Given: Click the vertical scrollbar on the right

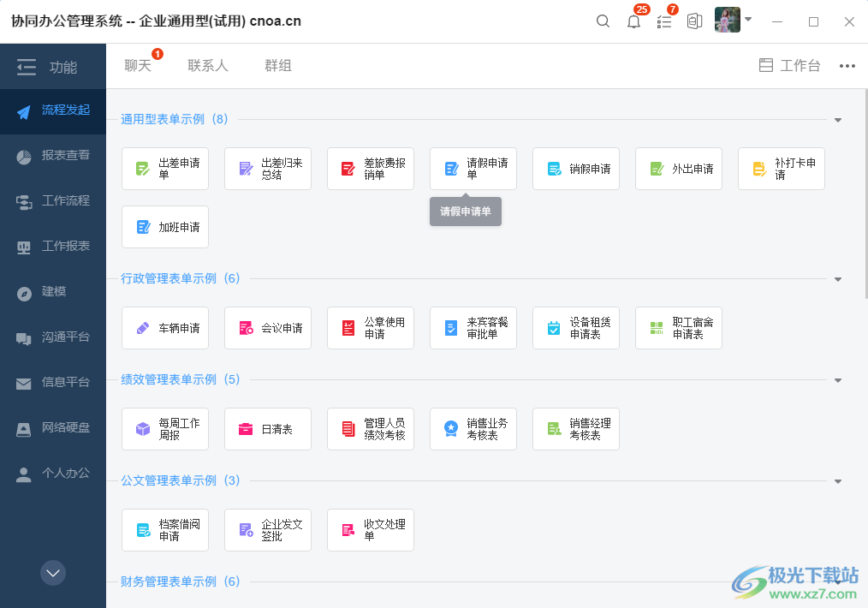Looking at the screenshot, I should coord(865,194).
